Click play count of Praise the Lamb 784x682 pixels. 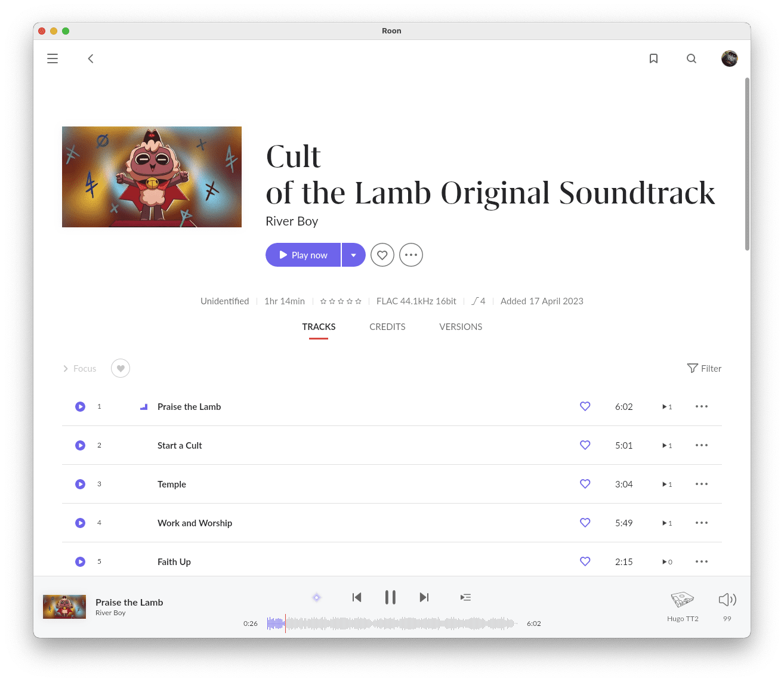(x=667, y=407)
